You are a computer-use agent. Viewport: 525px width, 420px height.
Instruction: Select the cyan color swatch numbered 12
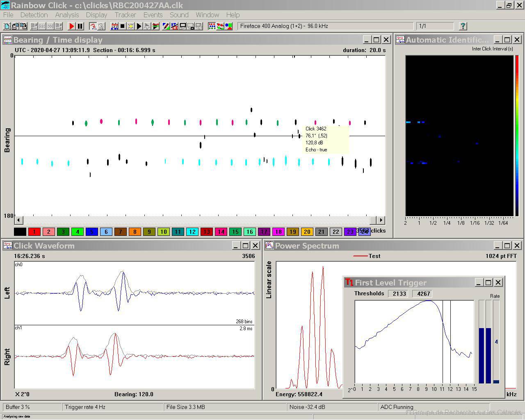click(192, 232)
